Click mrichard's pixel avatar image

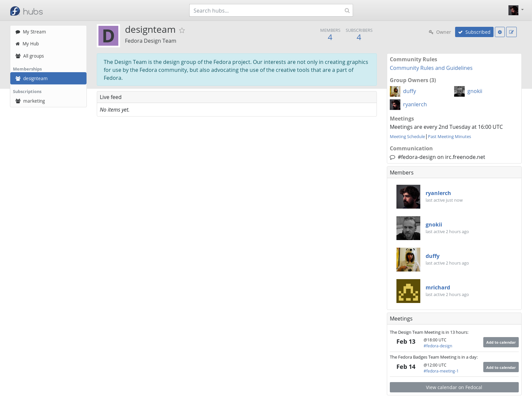tap(408, 291)
